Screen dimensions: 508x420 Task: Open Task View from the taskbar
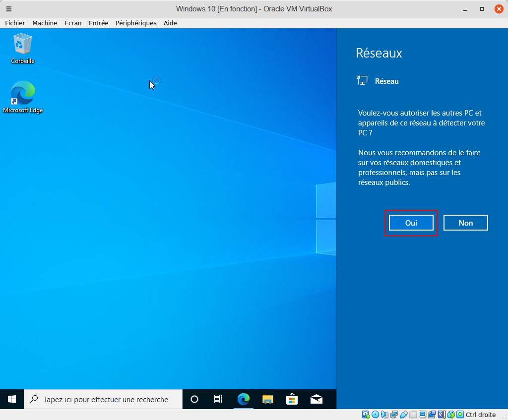[218, 399]
